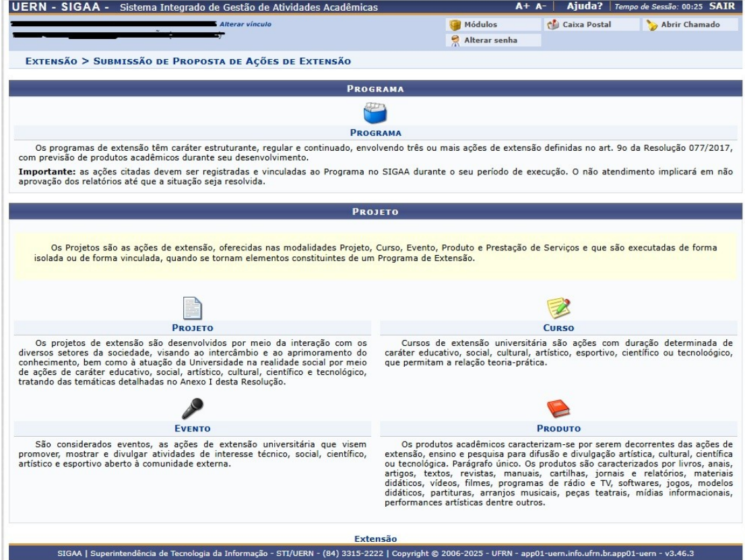
Task: Open the Caixa Postal mailbox icon
Action: 553,25
